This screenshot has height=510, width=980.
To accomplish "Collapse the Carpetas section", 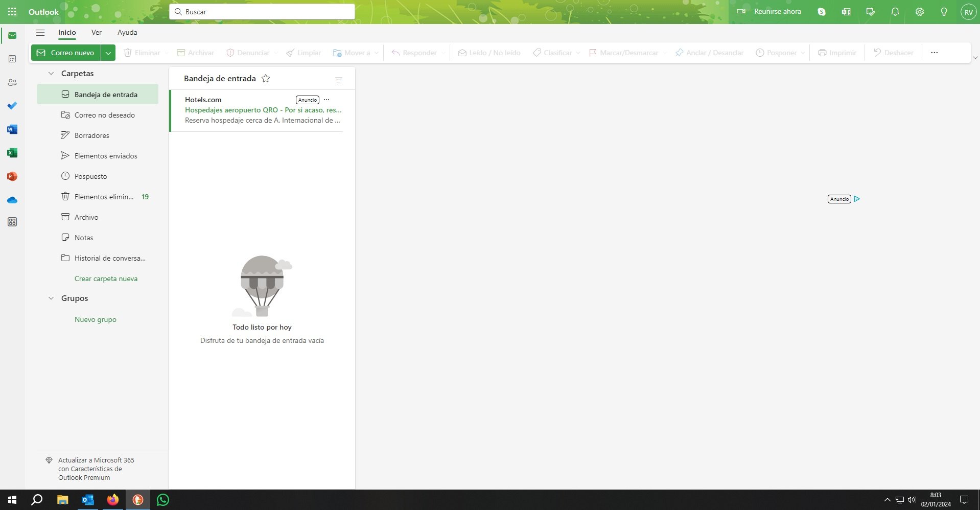I will [x=51, y=73].
